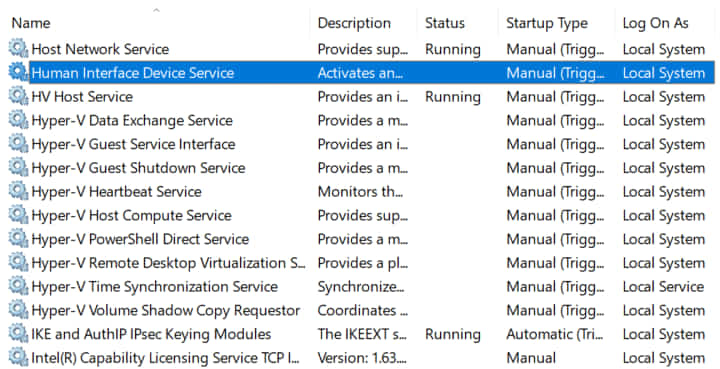Click the gear icon beside Intel(R) Capability Licensing Service
Screen dimensions: 720x369
[x=18, y=358]
